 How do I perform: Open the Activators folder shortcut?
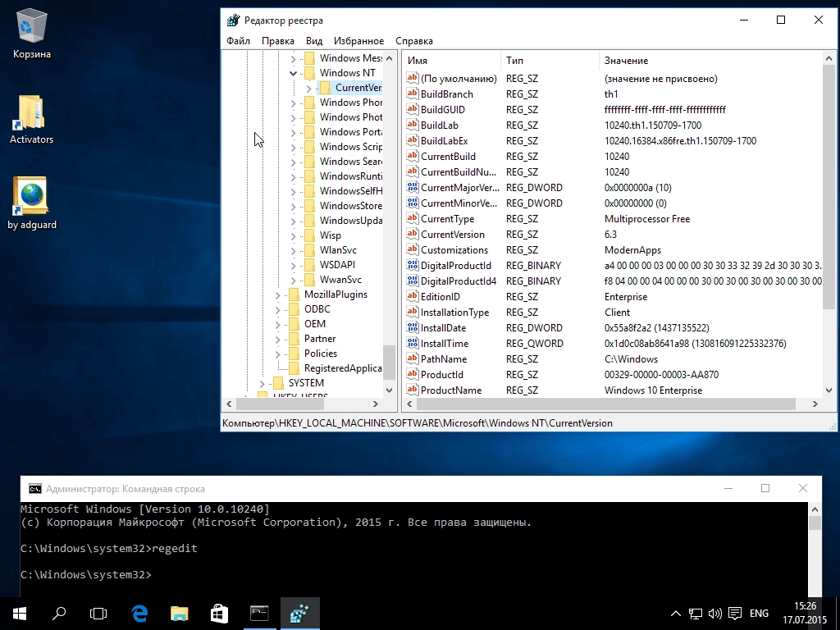[32, 120]
